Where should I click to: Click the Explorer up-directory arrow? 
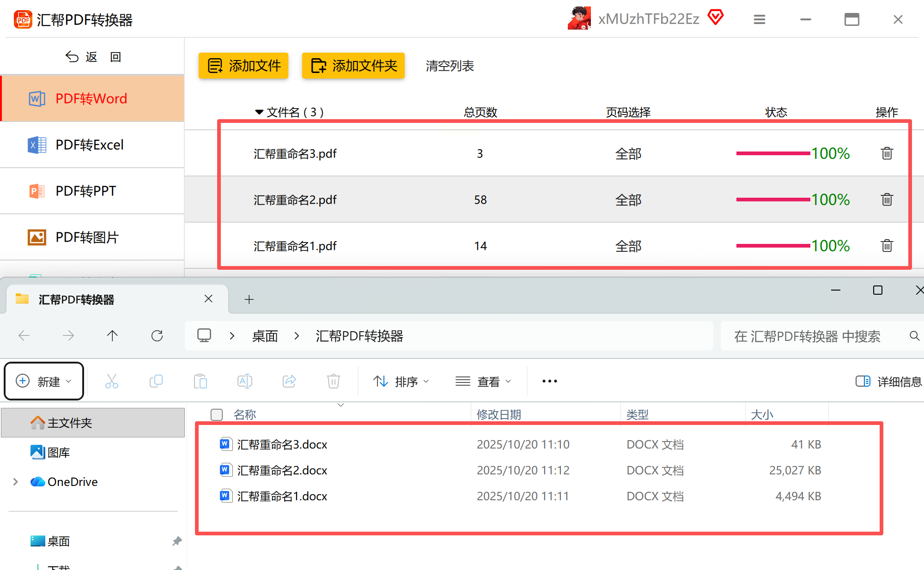tap(112, 336)
